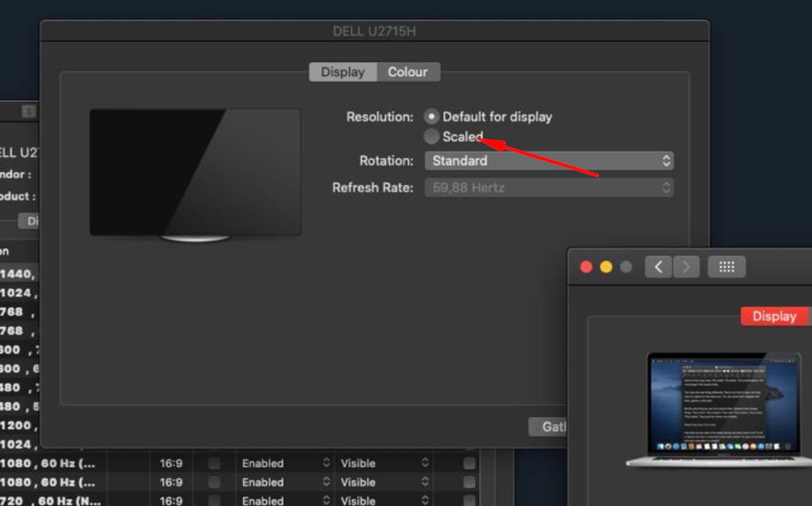This screenshot has height=506, width=812.
Task: Open Enabled dropdown in 1080 row above 720
Action: [x=285, y=482]
